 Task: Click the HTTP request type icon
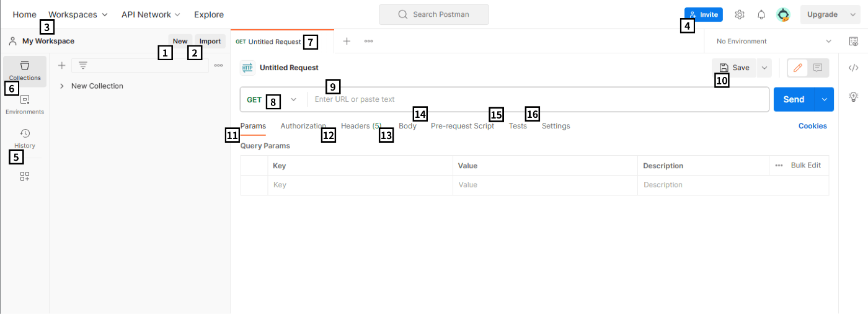pos(248,68)
